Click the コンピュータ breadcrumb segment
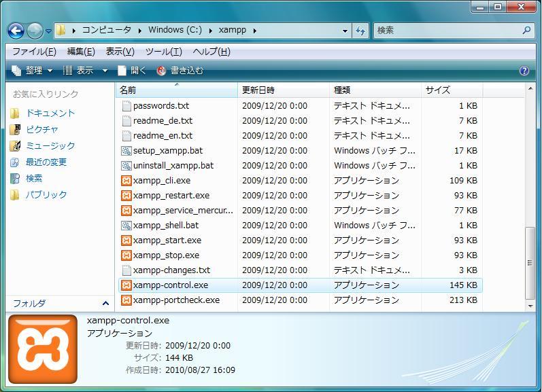This screenshot has height=392, width=542. pyautogui.click(x=107, y=30)
